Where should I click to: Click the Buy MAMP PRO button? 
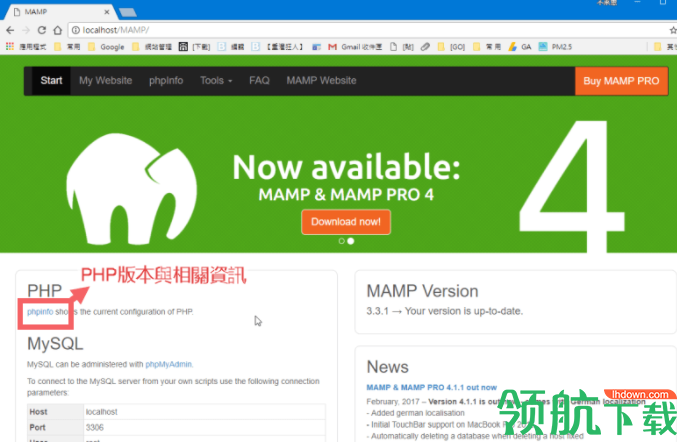621,81
